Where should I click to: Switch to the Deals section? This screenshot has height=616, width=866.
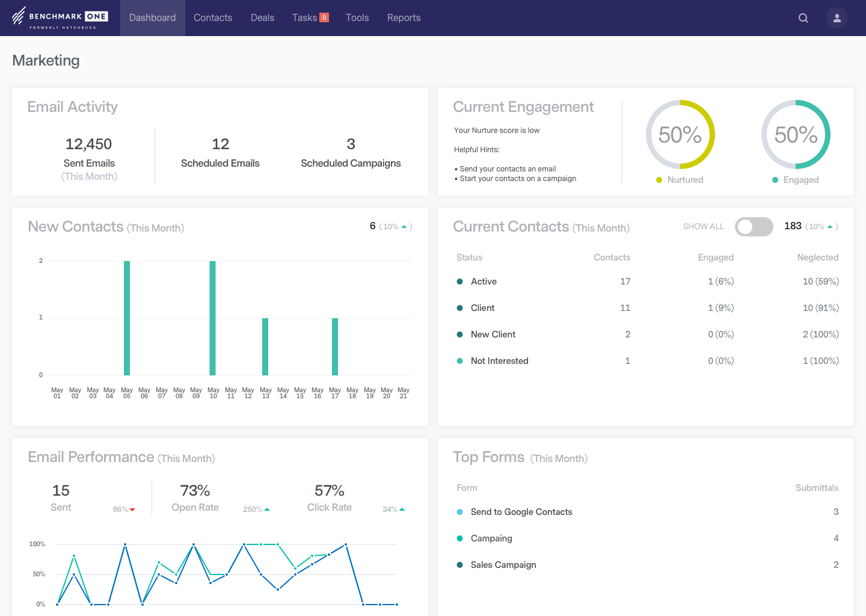262,17
